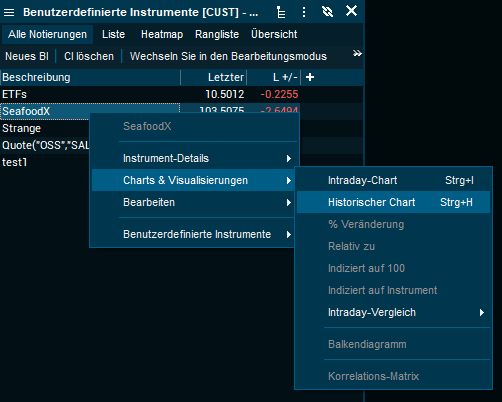502x402 pixels.
Task: Close the Benutzerdefinierte Instrumente panel
Action: [351, 11]
